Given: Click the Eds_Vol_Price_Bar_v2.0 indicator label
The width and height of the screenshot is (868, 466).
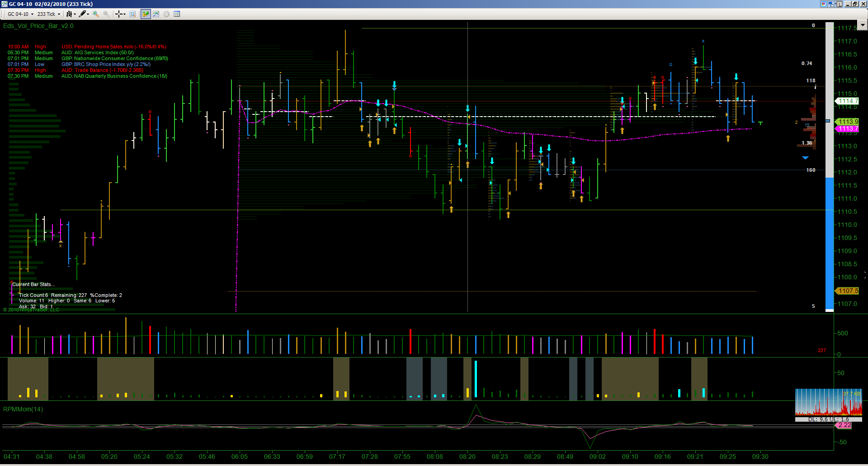Looking at the screenshot, I should click(x=38, y=26).
